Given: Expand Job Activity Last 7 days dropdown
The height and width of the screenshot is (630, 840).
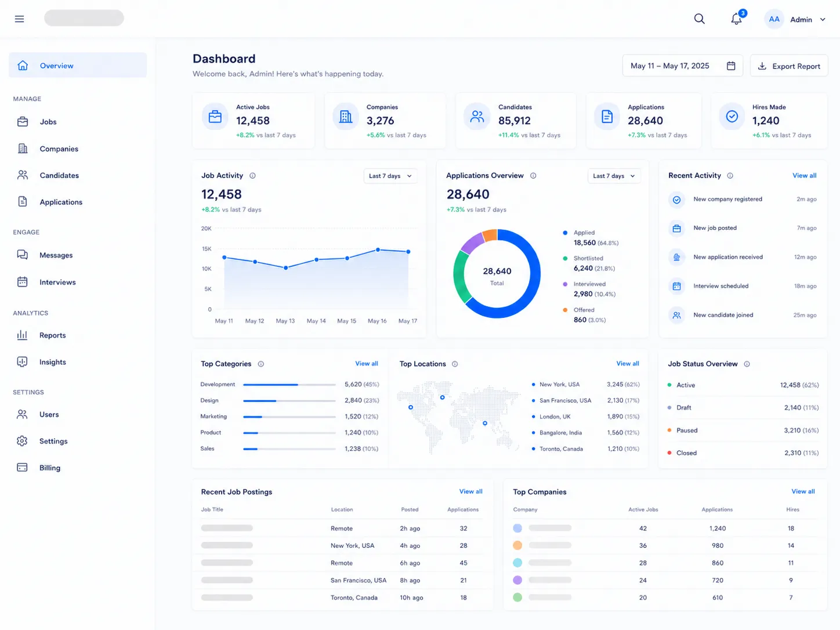Looking at the screenshot, I should click(x=390, y=176).
